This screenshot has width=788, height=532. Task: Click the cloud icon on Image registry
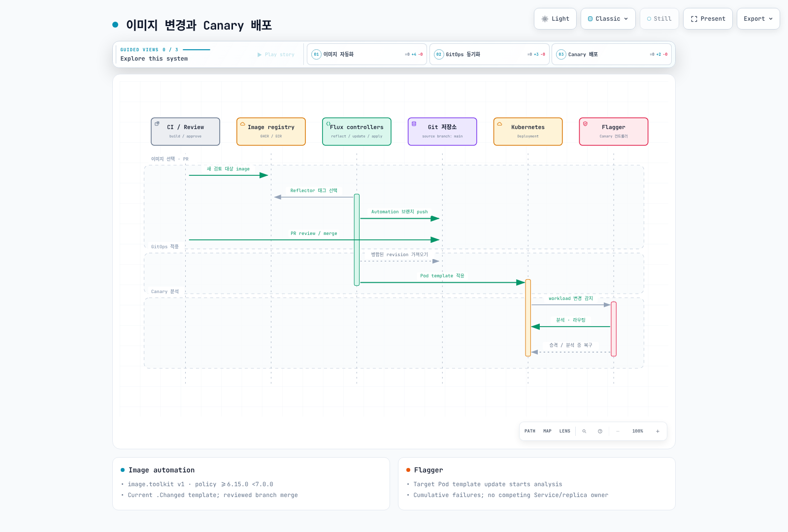click(x=242, y=124)
